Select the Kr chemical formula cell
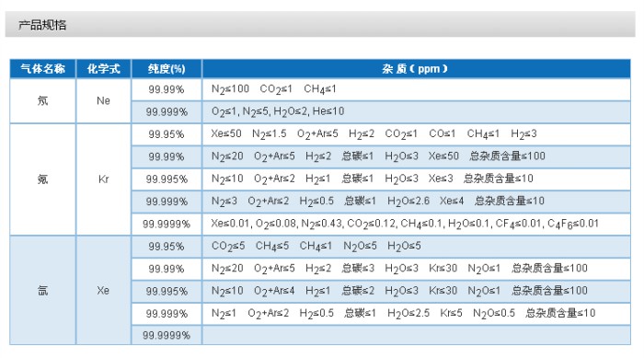 tap(103, 179)
